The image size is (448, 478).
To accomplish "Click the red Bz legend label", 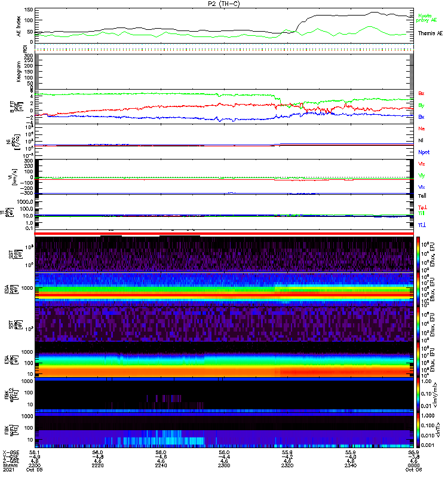I will point(421,93).
